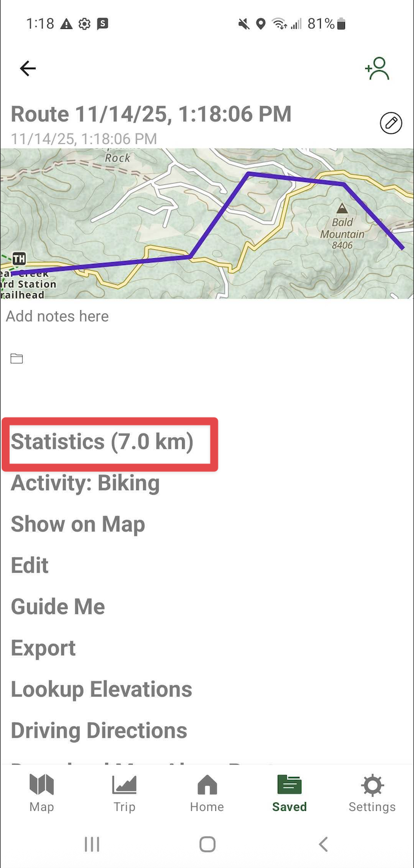Choose Export from the list
Image resolution: width=414 pixels, height=868 pixels.
click(44, 648)
